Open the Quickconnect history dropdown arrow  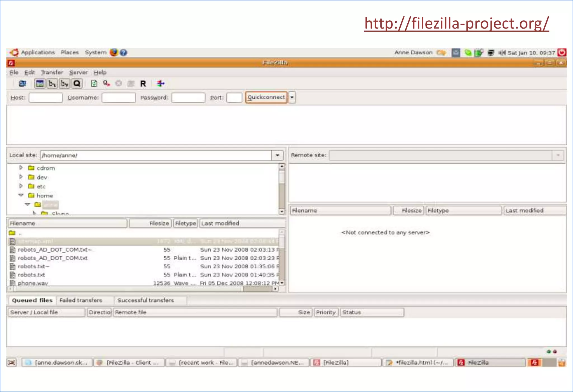[x=292, y=97]
